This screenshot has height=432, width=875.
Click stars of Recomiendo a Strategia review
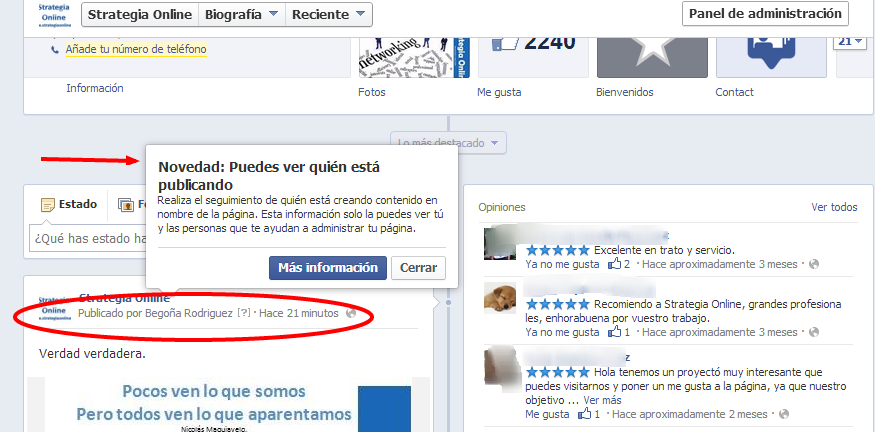[557, 305]
